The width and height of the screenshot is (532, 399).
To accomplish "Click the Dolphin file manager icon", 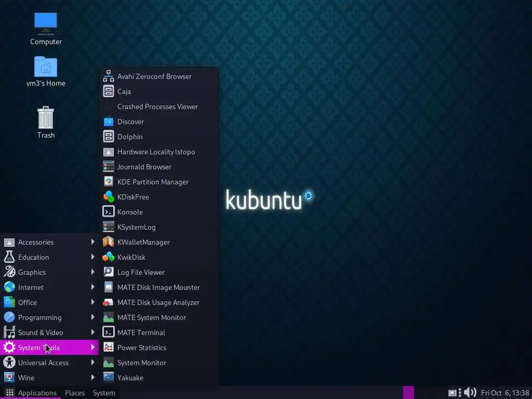I will (x=108, y=137).
